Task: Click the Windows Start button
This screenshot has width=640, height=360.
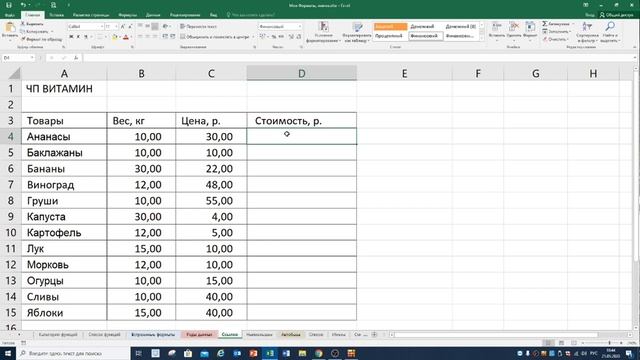Action: 8,353
